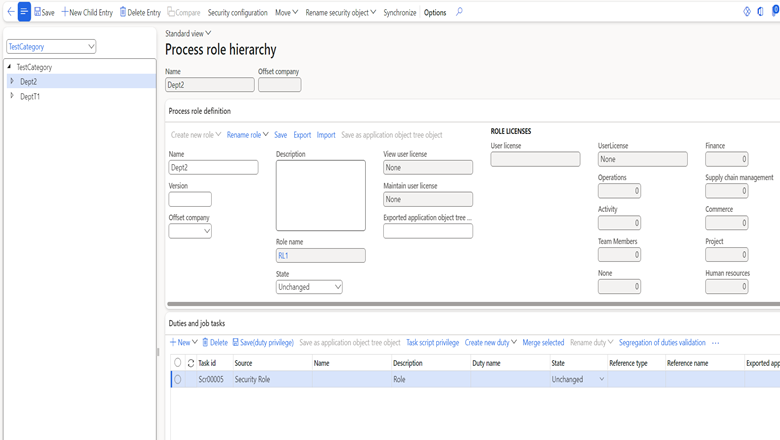Expand the Dept2 tree node
This screenshot has height=440, width=780.
click(12, 81)
